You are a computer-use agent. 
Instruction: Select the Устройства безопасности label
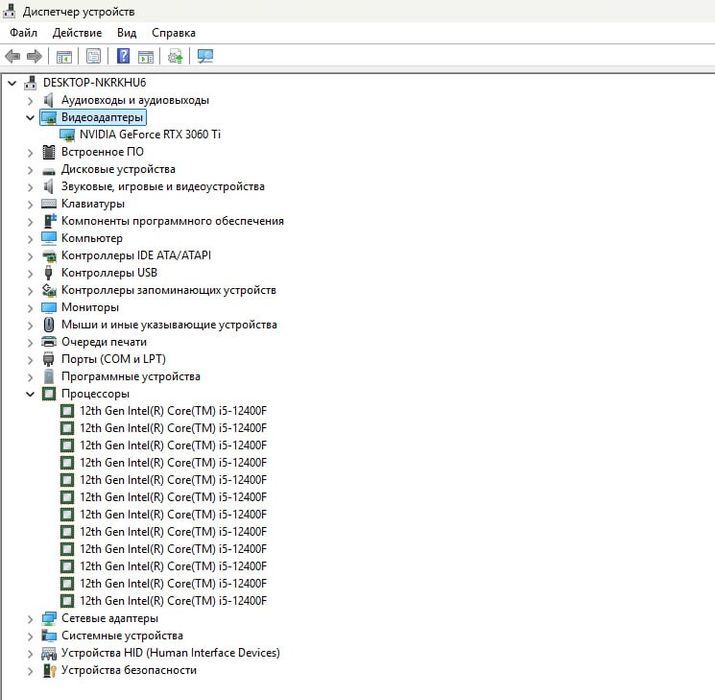(x=129, y=670)
